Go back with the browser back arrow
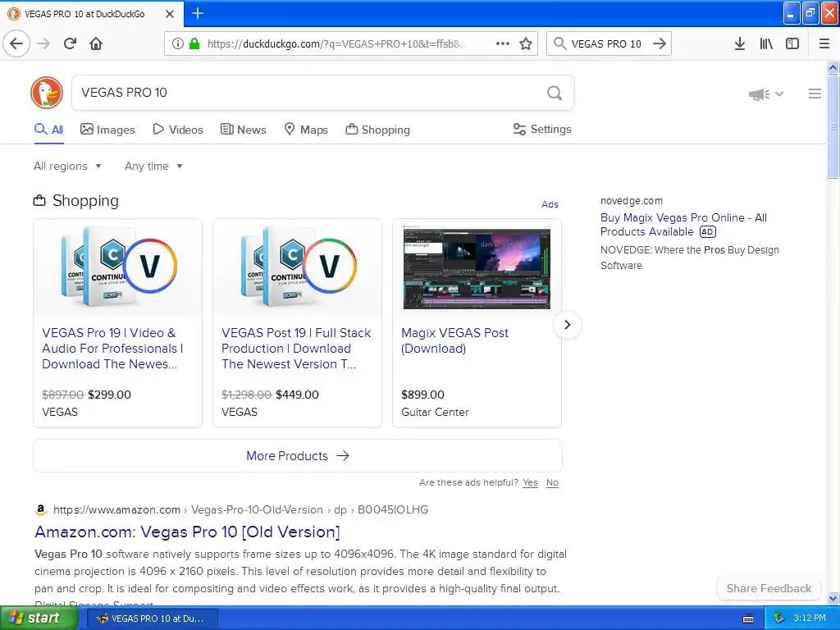The height and width of the screenshot is (630, 840). tap(16, 43)
